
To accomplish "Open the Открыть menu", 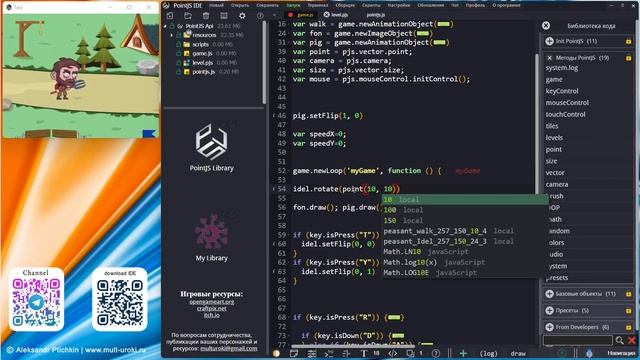I will 240,5.
